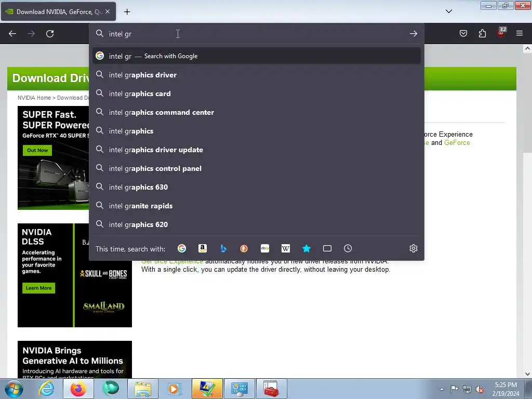Open the Extensions puzzle icon
Image resolution: width=532 pixels, height=399 pixels.
point(482,33)
